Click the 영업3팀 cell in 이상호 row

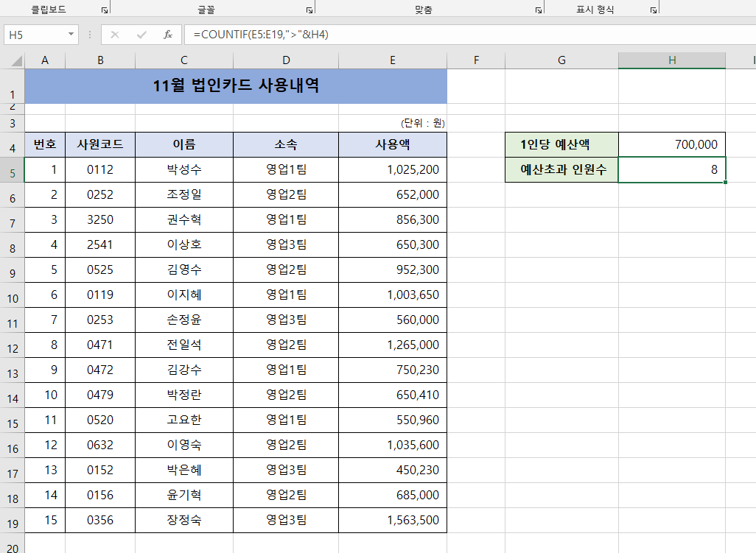pos(286,244)
